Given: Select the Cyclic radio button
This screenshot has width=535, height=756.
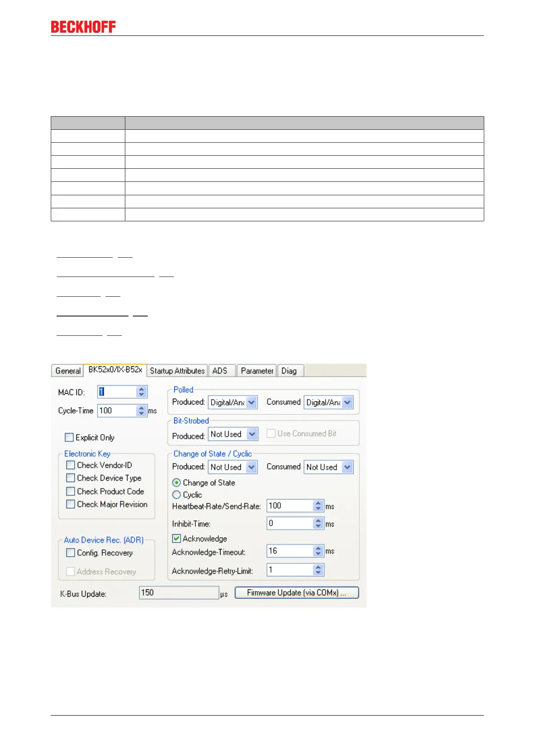Looking at the screenshot, I should point(177,495).
